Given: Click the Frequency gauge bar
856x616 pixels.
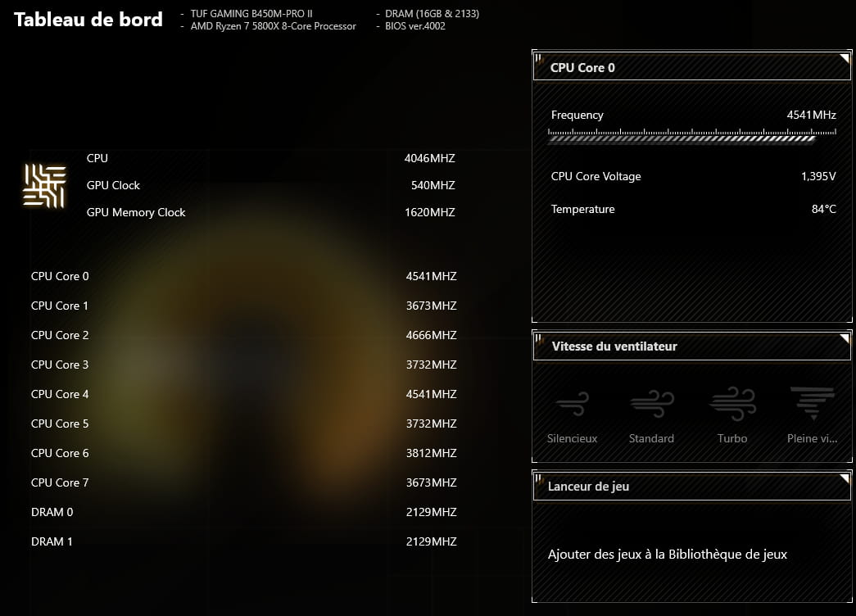Looking at the screenshot, I should click(x=691, y=135).
